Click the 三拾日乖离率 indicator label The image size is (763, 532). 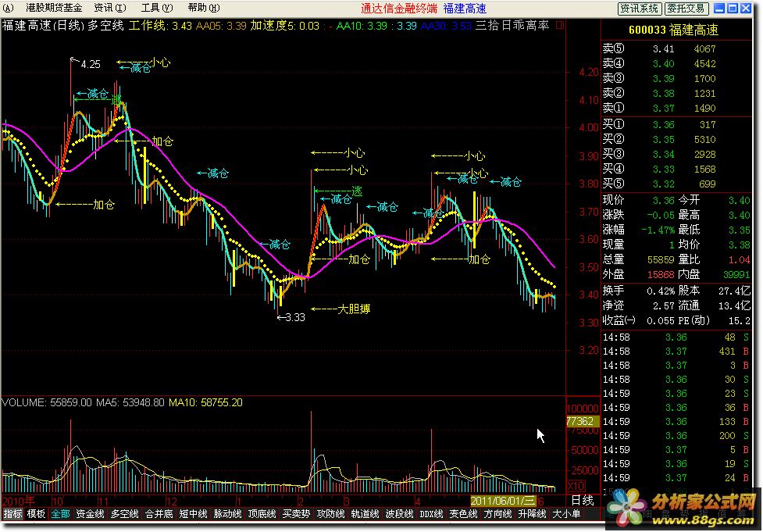[x=512, y=25]
